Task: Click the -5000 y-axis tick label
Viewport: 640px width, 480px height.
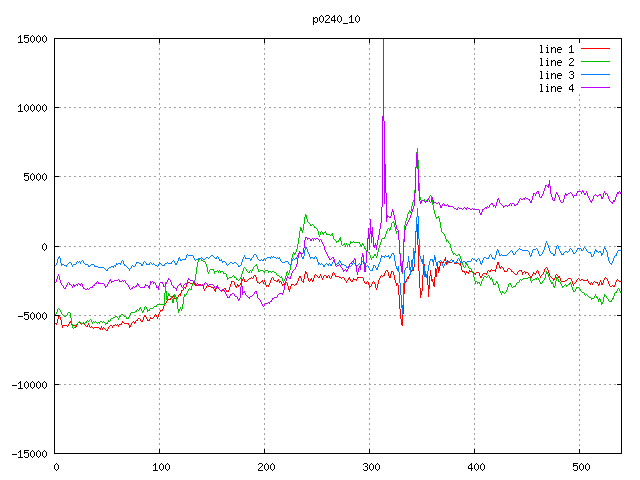Action: (32, 315)
